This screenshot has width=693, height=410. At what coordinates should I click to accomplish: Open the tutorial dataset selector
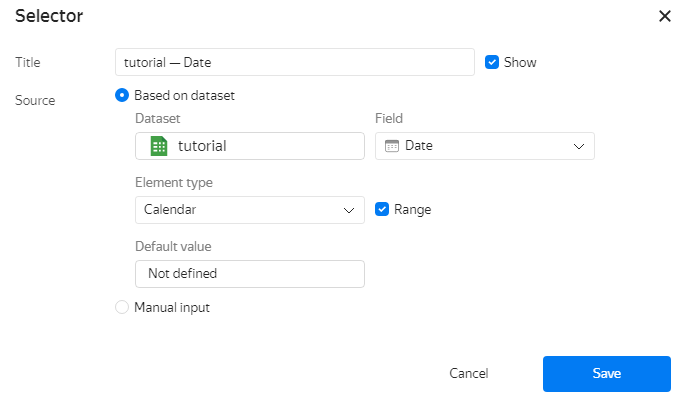pos(249,146)
